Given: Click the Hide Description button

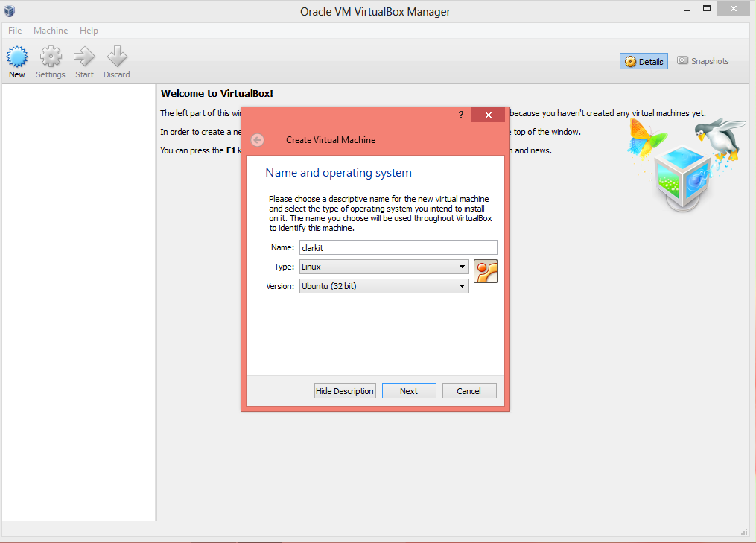Looking at the screenshot, I should 344,391.
